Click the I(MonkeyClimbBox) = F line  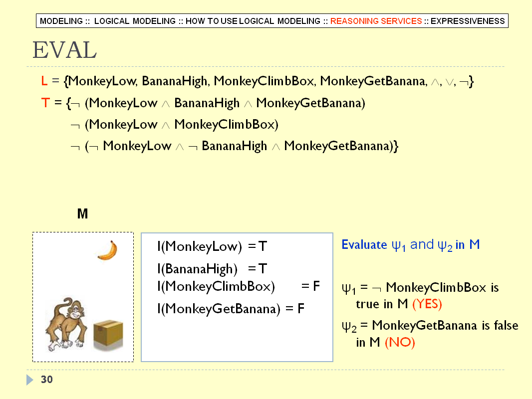[x=239, y=286]
